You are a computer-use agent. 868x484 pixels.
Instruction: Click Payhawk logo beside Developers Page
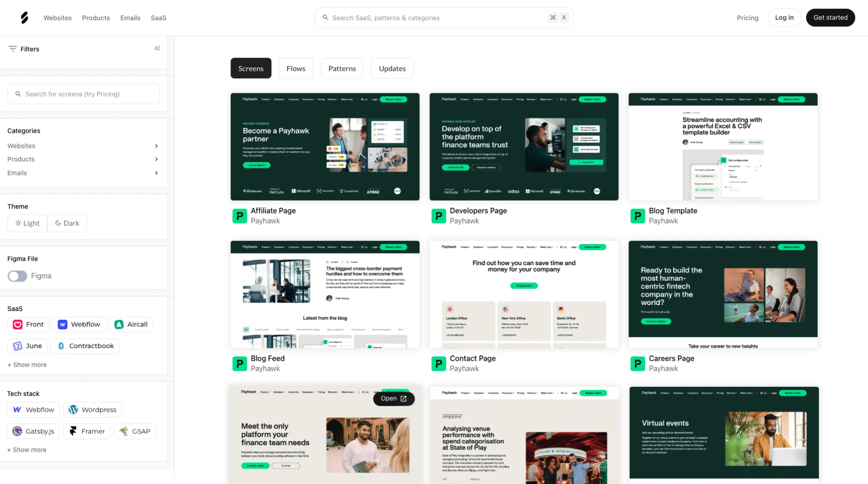click(439, 216)
